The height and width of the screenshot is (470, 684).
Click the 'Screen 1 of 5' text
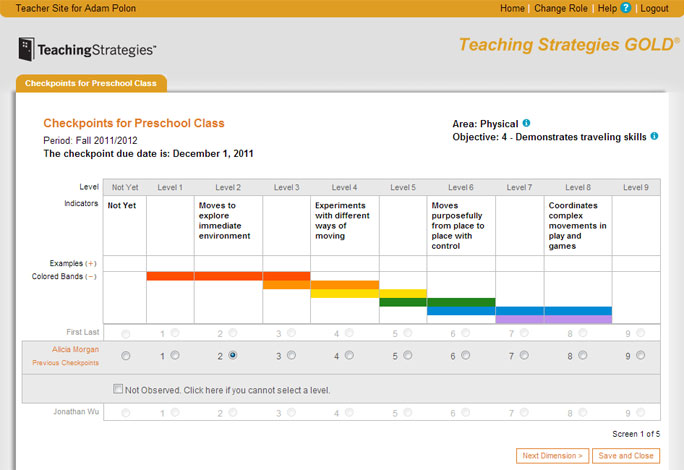[636, 434]
